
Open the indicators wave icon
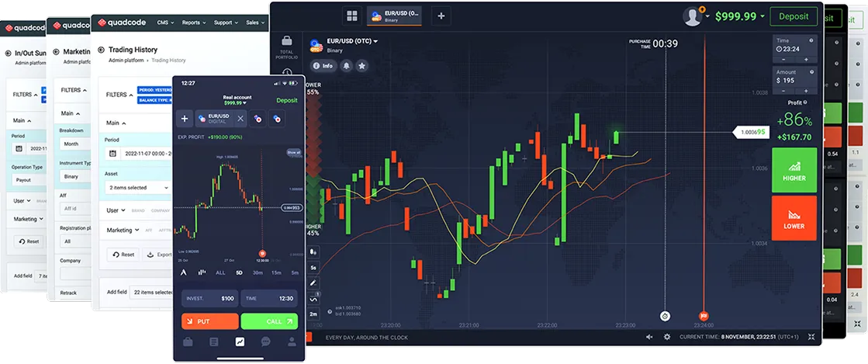[313, 298]
